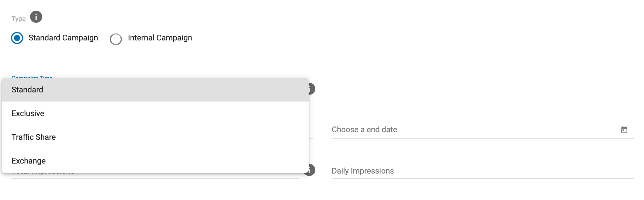Select the Internal Campaign radio button

[116, 39]
